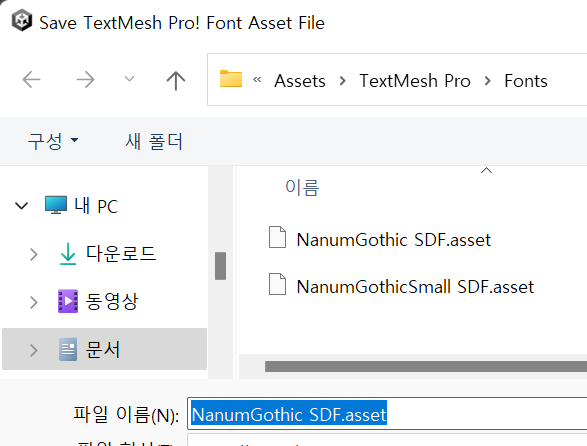Collapse the 내 PC tree node
587x446 pixels.
(x=21, y=206)
